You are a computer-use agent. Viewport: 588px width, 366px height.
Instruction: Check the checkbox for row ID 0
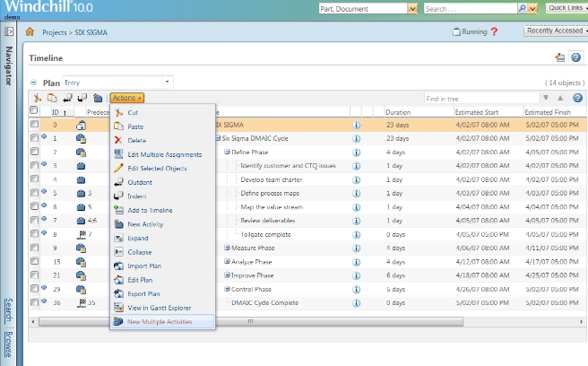(x=35, y=126)
